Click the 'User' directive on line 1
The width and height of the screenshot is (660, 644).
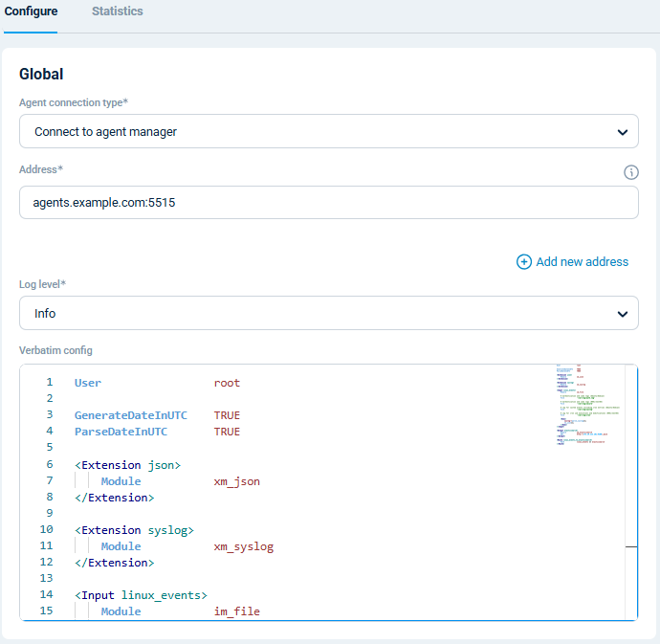(x=88, y=383)
